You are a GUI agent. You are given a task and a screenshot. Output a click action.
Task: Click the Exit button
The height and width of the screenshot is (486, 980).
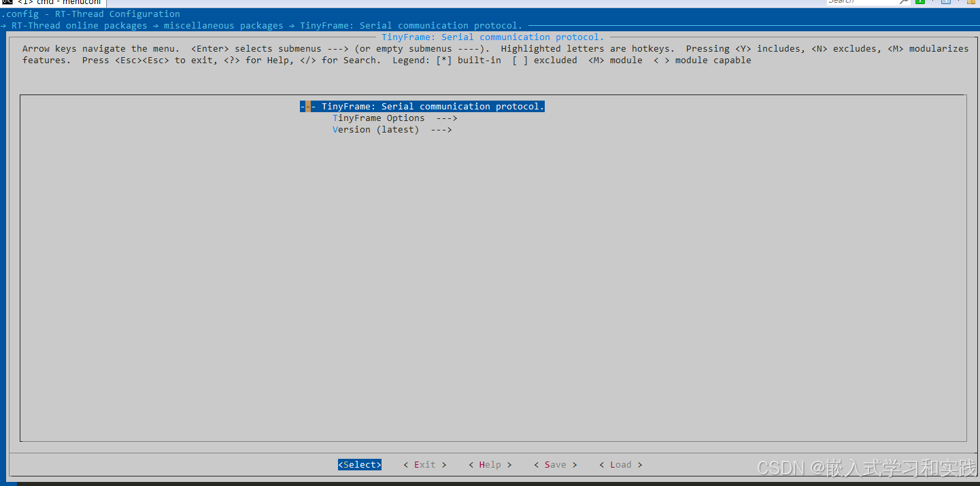424,464
